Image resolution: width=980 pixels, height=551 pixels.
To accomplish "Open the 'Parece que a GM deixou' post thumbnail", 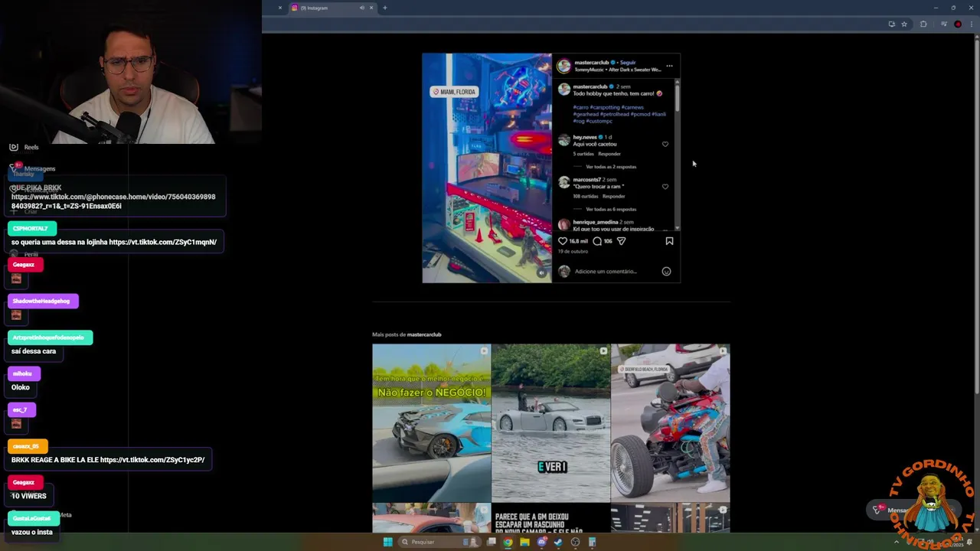I will pyautogui.click(x=551, y=518).
